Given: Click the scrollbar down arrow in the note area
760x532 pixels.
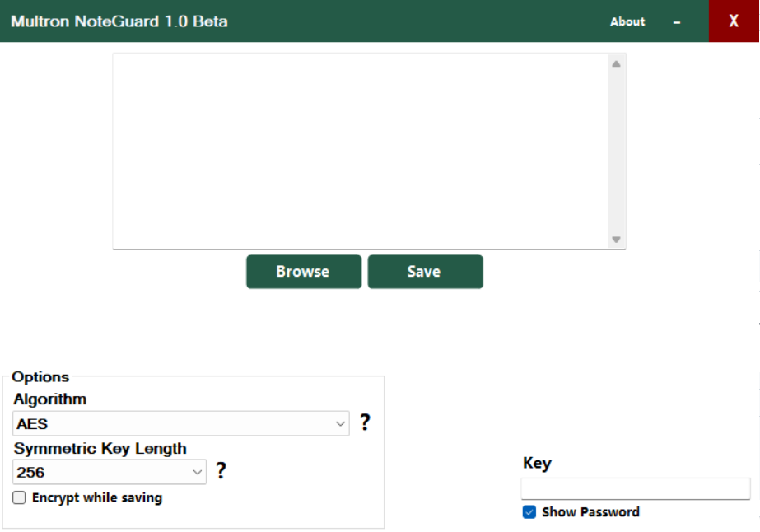Looking at the screenshot, I should tap(616, 240).
